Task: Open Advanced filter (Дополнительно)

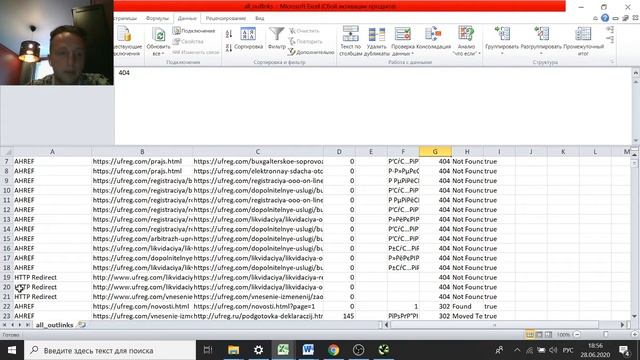Action: [311, 52]
